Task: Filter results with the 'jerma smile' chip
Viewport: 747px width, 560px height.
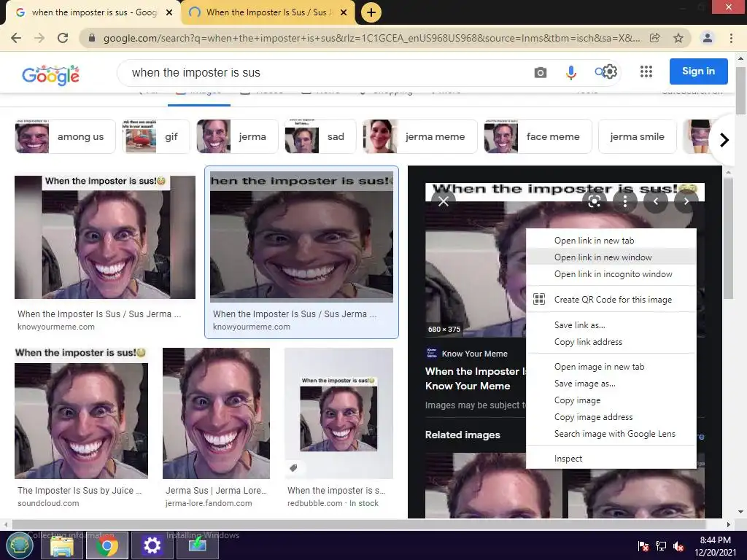Action: (x=638, y=136)
